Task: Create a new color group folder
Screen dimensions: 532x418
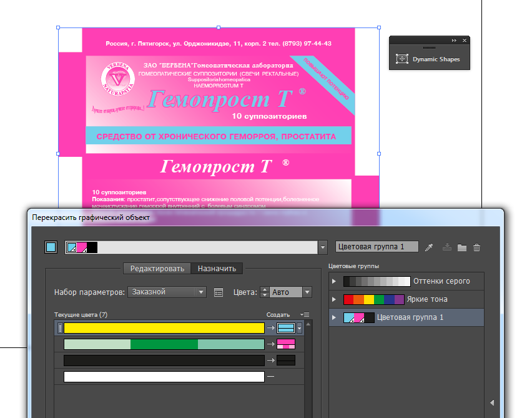Action: coord(462,247)
